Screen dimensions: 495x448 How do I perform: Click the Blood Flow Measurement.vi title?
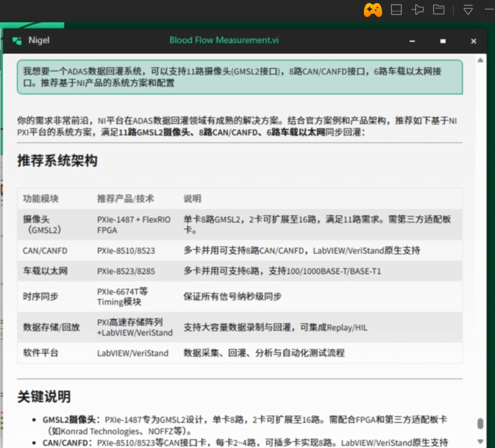coord(224,40)
